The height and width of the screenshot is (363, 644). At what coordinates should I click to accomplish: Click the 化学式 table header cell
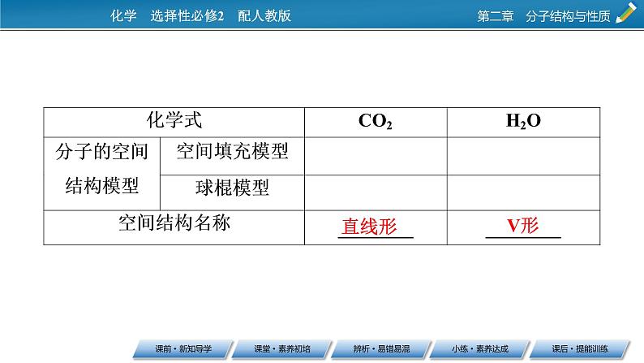pos(174,121)
